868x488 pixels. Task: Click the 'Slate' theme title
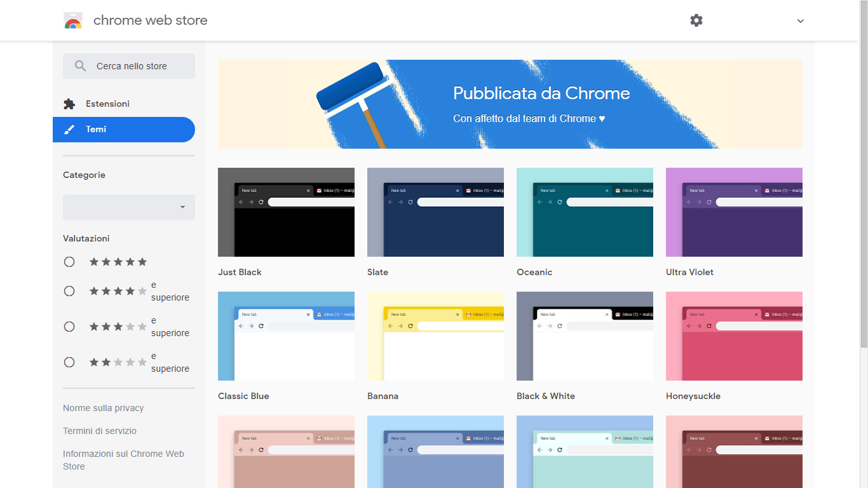pos(377,272)
